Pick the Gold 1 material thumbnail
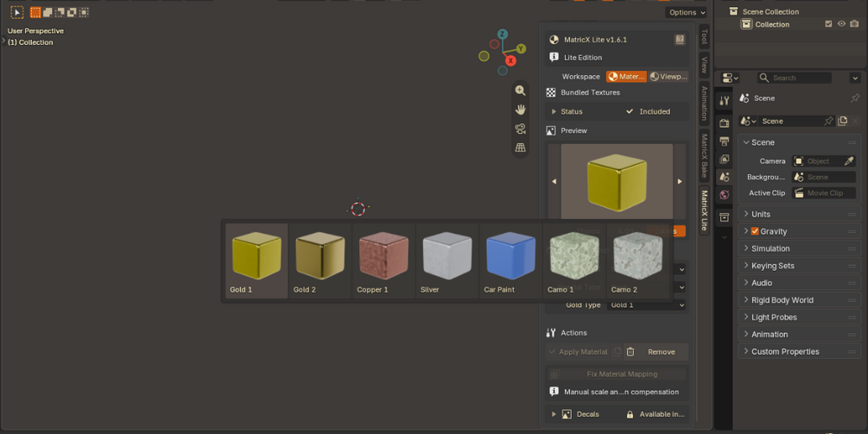 tap(257, 261)
